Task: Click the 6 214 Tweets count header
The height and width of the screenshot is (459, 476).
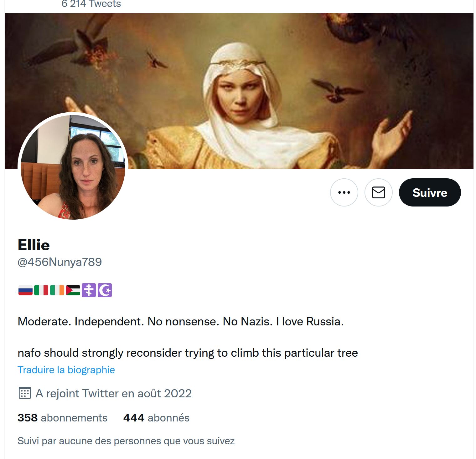Action: coord(91,4)
